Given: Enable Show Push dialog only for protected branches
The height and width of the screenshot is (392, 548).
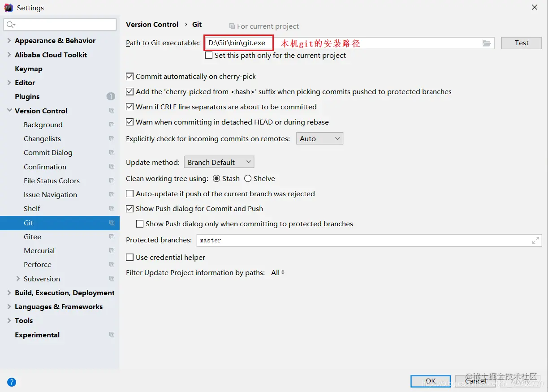Looking at the screenshot, I should [x=139, y=224].
